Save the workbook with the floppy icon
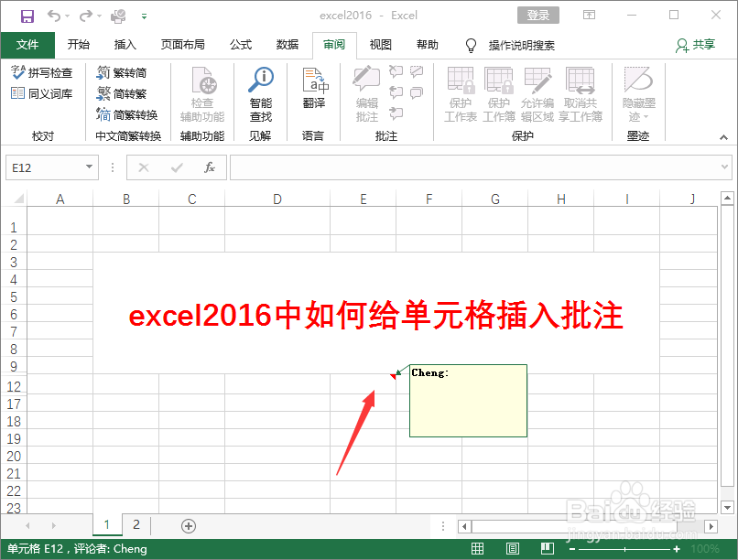The image size is (738, 560). (x=27, y=16)
